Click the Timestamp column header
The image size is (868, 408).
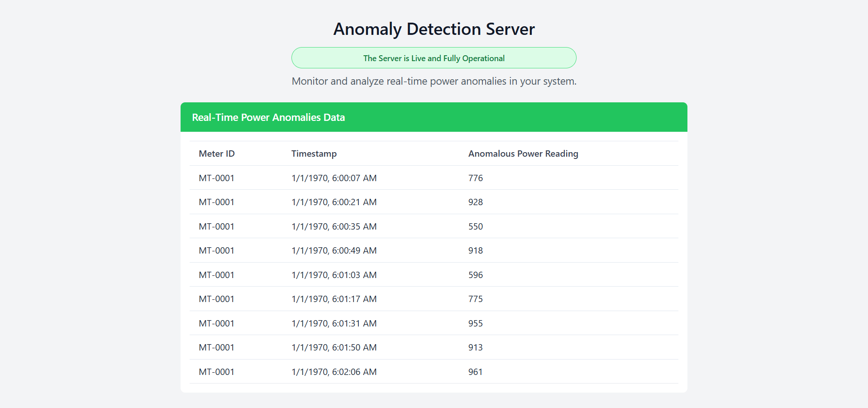(314, 154)
